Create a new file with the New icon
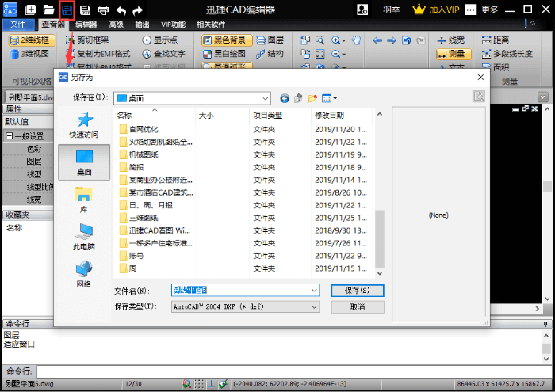Image resolution: width=555 pixels, height=392 pixels. pyautogui.click(x=30, y=10)
